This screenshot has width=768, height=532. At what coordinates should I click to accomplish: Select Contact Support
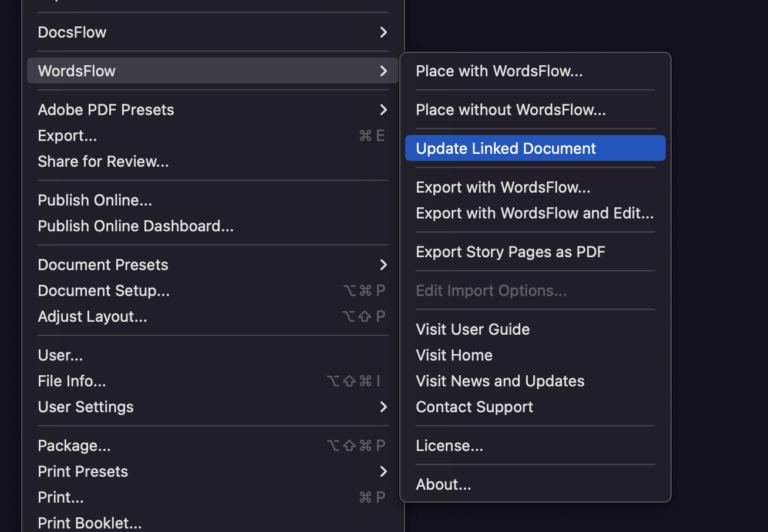pyautogui.click(x=535, y=407)
